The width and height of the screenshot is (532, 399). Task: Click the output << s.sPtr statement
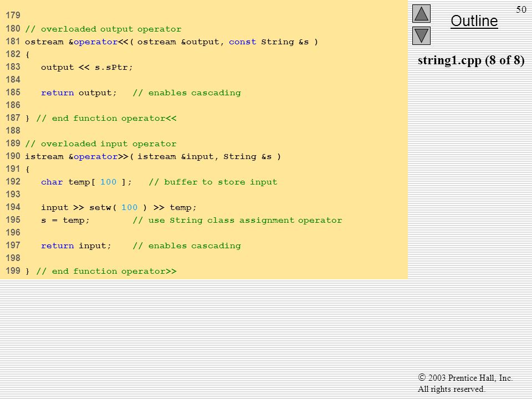tap(87, 67)
